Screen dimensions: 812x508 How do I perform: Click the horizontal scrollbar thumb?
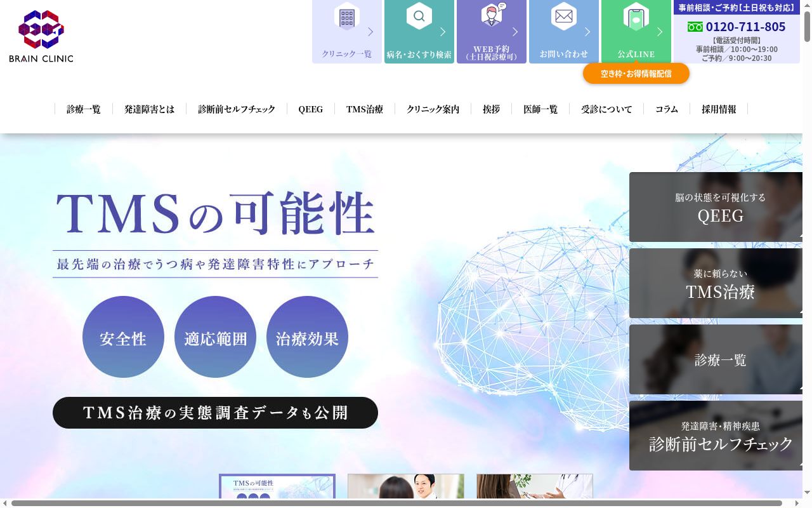(396, 503)
